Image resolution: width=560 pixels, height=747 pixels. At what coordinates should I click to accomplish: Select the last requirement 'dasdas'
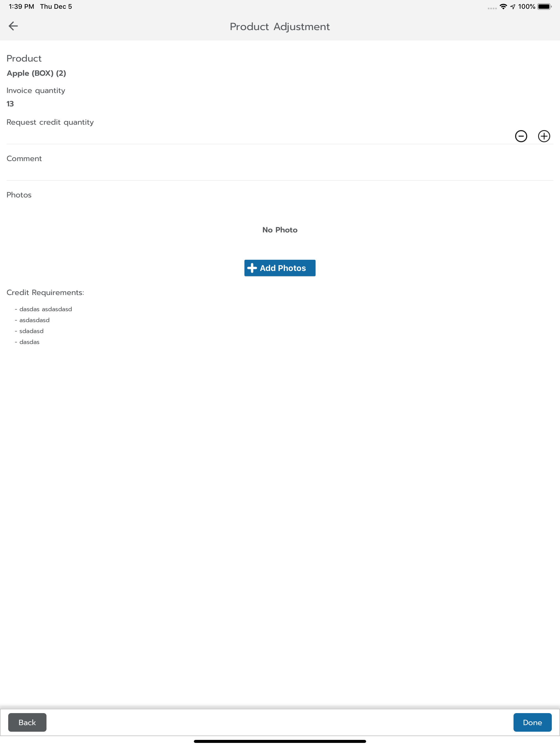click(x=29, y=342)
